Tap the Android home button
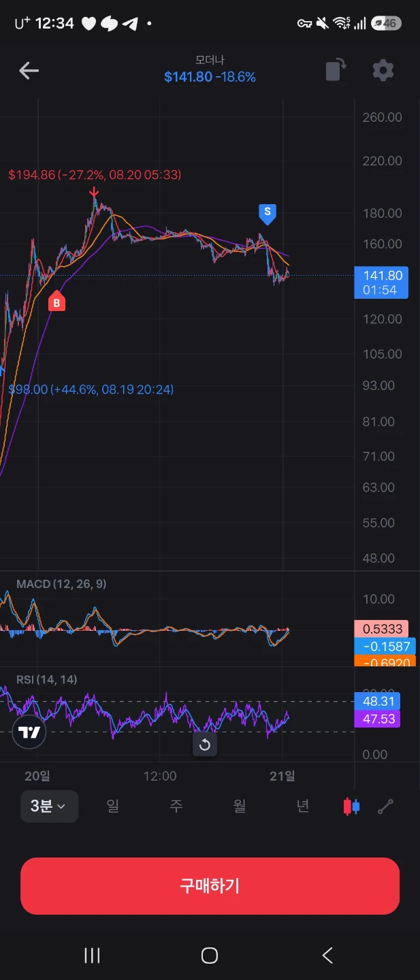This screenshot has height=980, width=420. click(210, 955)
